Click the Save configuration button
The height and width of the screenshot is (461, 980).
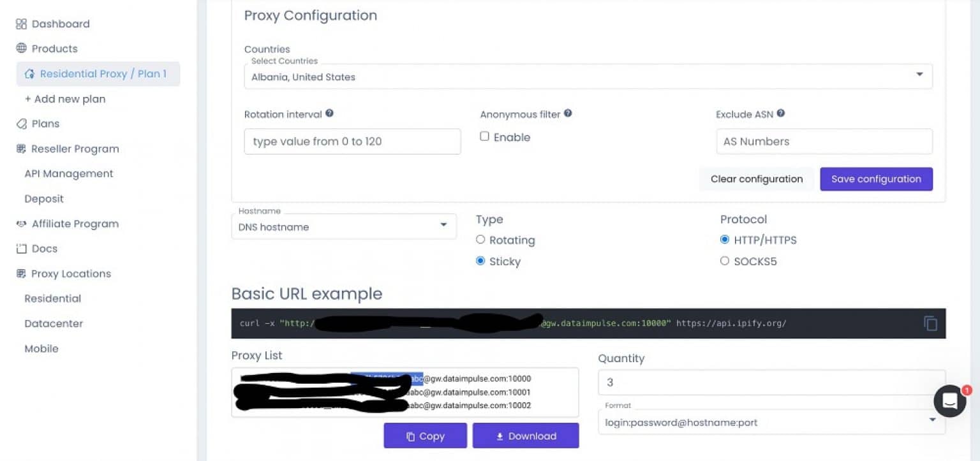876,179
